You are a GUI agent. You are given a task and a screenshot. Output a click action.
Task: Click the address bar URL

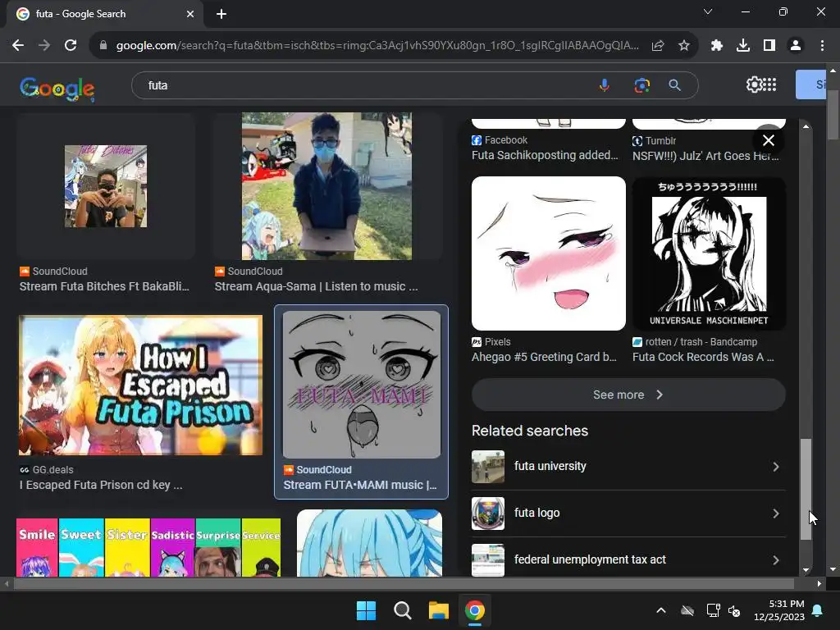[x=377, y=46]
